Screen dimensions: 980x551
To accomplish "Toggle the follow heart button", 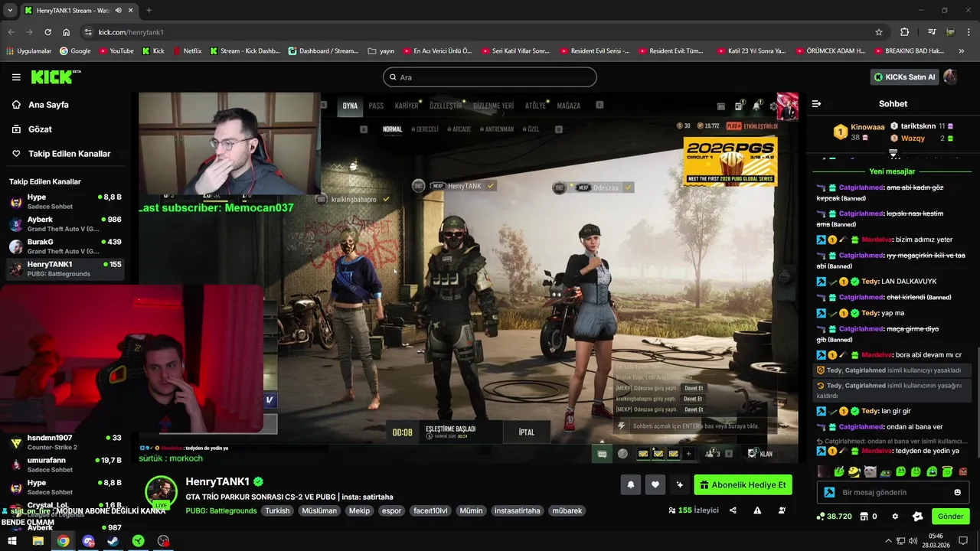I will [655, 484].
